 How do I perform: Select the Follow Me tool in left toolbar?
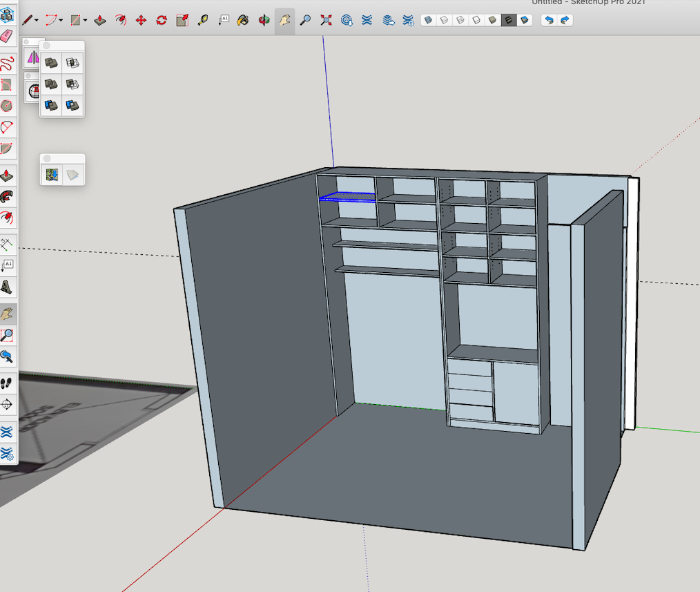7,197
